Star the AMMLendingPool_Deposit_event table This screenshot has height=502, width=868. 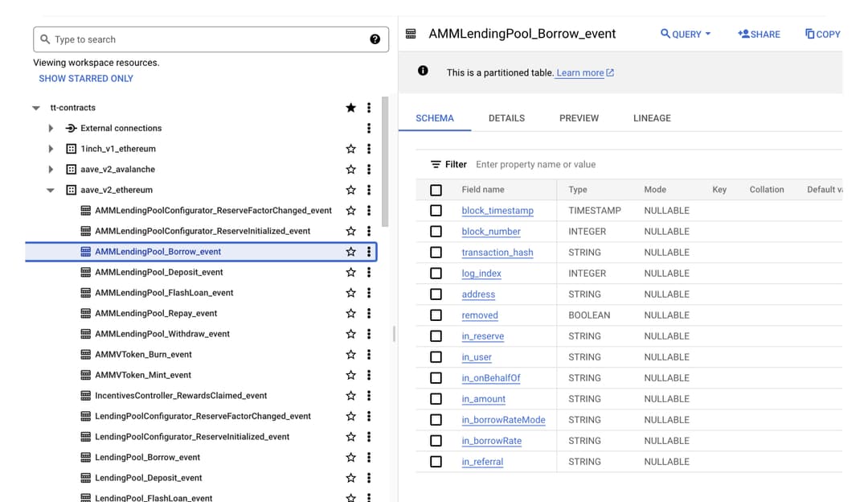point(350,273)
